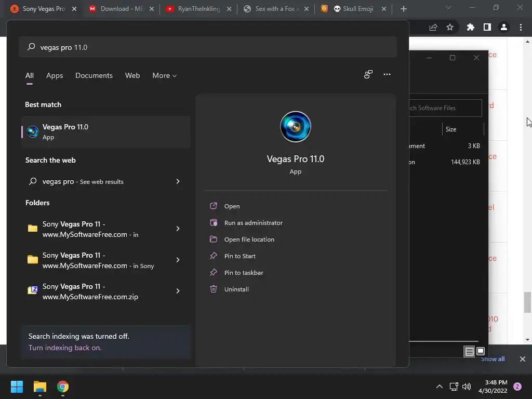
Task: Choose Pin to Start
Action: click(240, 256)
